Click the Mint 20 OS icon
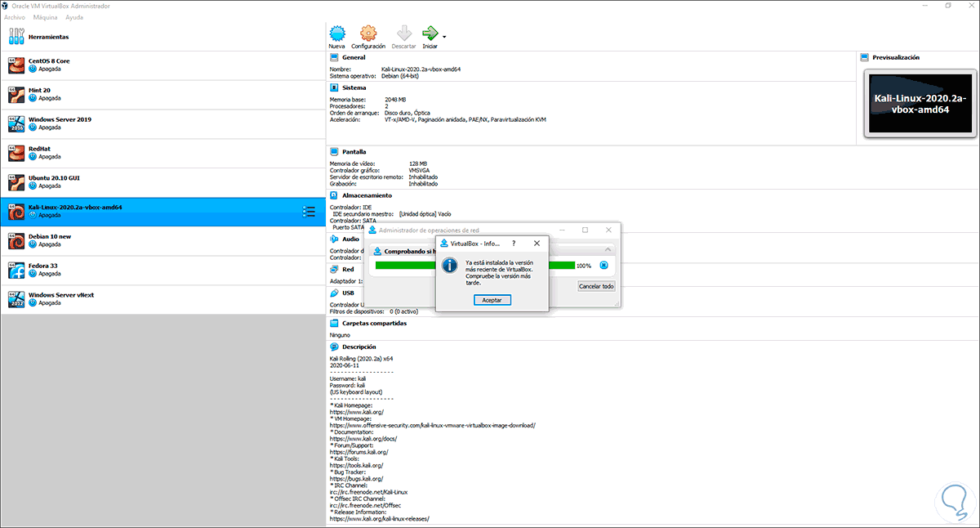The height and width of the screenshot is (528, 980). tap(16, 95)
